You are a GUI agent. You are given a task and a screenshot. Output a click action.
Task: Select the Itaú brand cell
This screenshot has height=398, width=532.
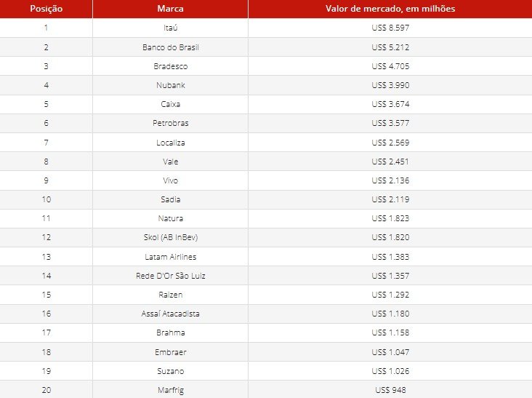click(170, 28)
